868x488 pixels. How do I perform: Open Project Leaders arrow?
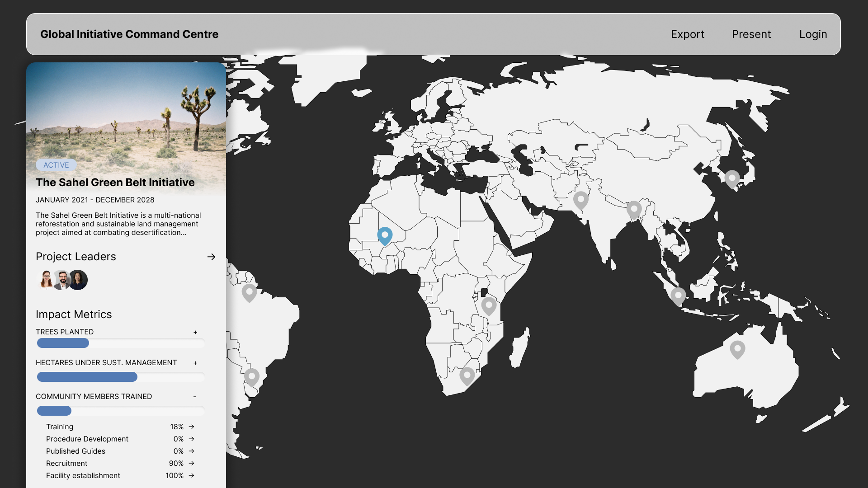(x=211, y=257)
